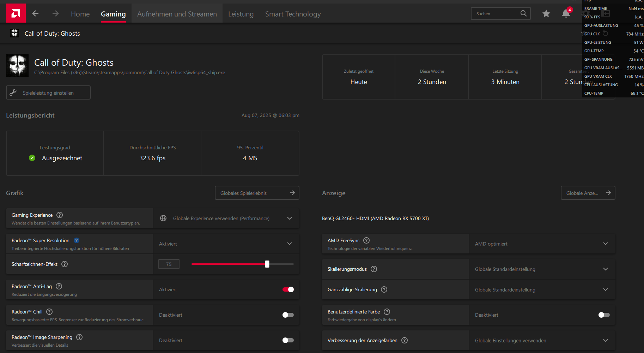Show help for Radeon Super Resolution
This screenshot has height=353, width=644.
77,240
